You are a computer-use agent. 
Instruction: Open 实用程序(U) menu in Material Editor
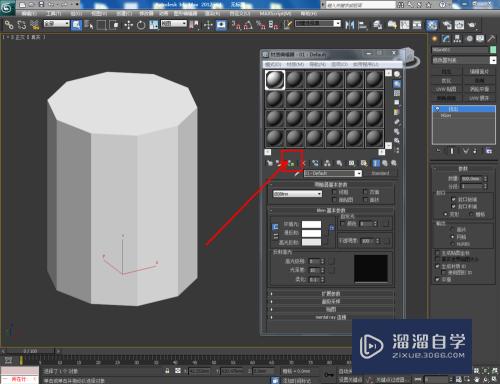pos(366,64)
